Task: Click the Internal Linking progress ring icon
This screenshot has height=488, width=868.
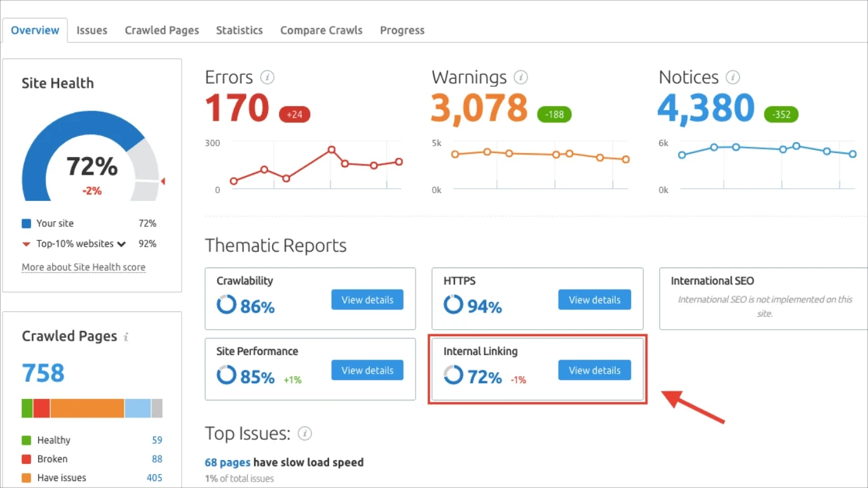Action: [453, 376]
